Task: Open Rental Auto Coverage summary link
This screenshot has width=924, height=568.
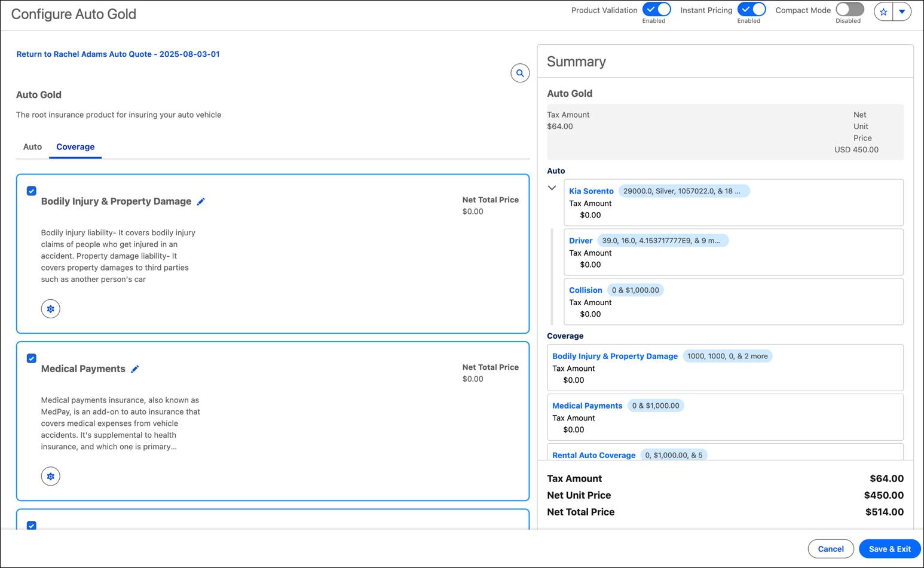Action: point(594,455)
